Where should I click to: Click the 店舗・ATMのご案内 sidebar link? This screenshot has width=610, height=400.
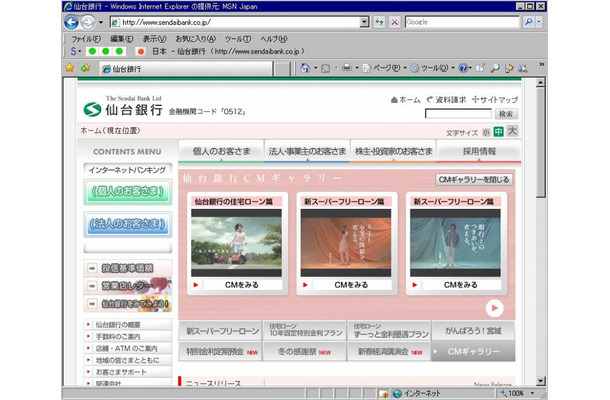128,348
